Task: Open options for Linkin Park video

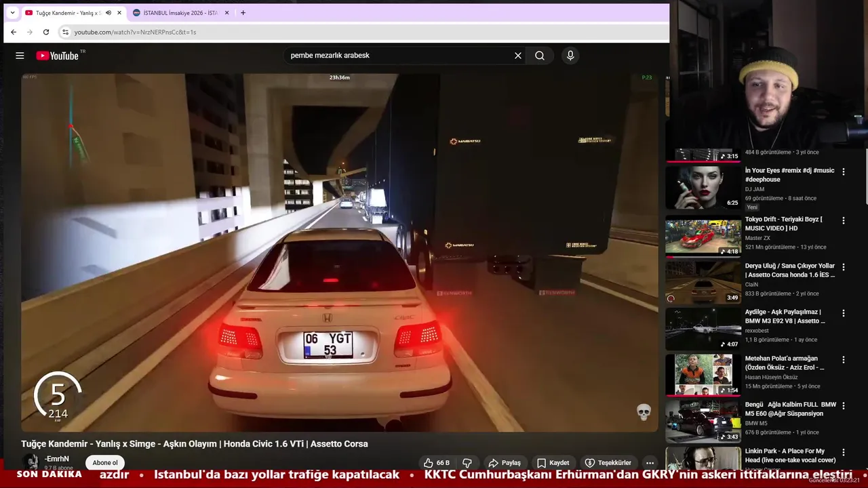Action: (844, 452)
